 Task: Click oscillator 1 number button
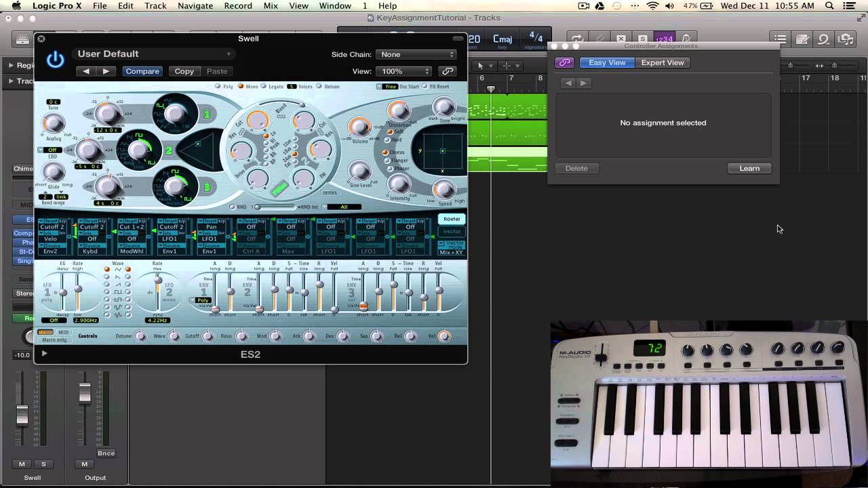tap(207, 115)
